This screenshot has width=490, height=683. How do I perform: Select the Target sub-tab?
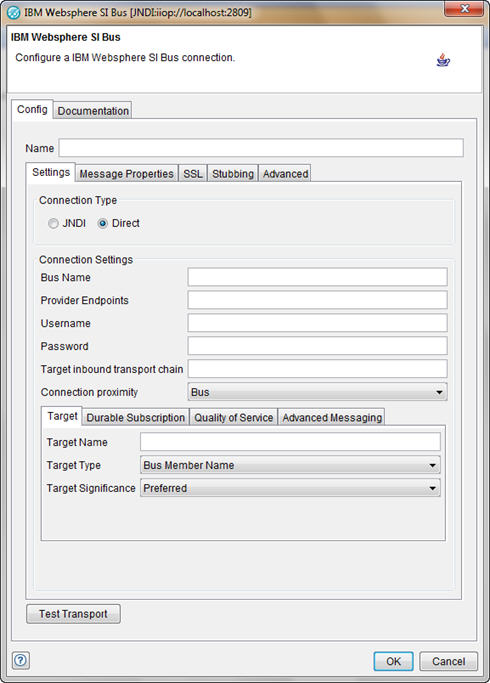click(62, 416)
